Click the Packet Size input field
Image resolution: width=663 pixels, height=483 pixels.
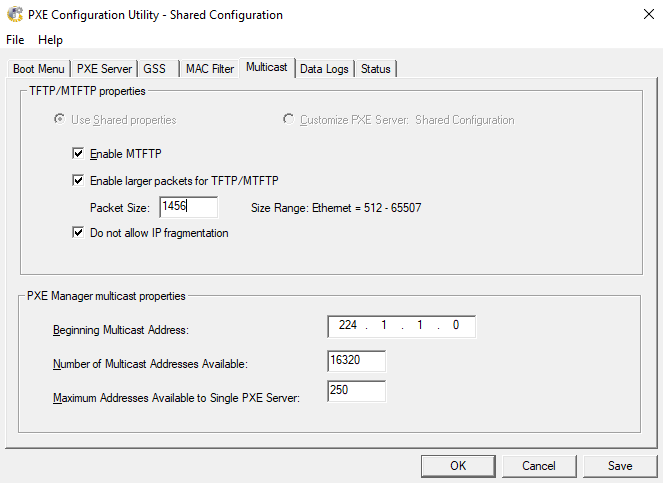[188, 207]
